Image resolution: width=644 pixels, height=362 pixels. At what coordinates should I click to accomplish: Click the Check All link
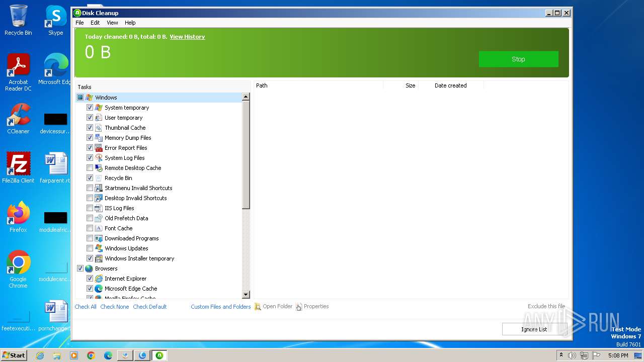click(86, 307)
